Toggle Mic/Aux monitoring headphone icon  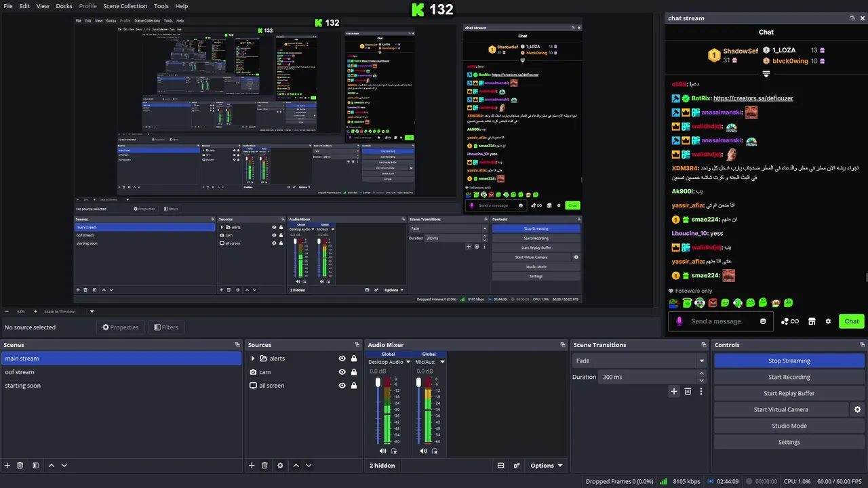(435, 451)
